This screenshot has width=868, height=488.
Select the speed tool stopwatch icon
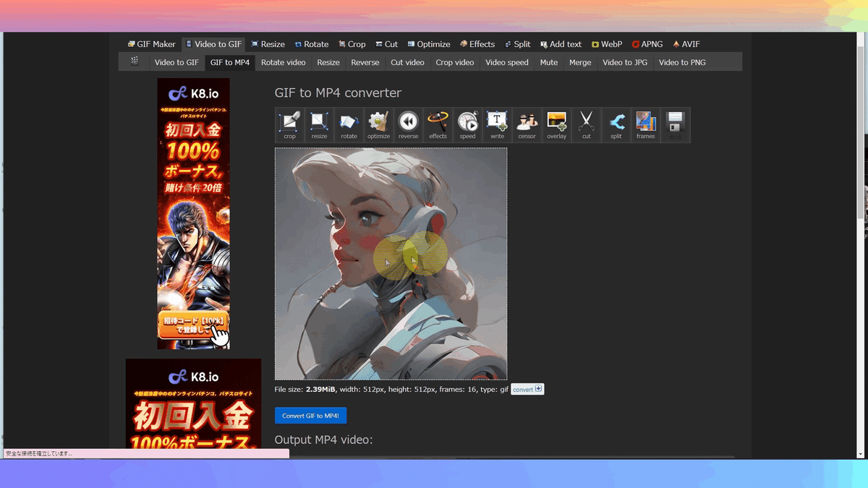[467, 125]
